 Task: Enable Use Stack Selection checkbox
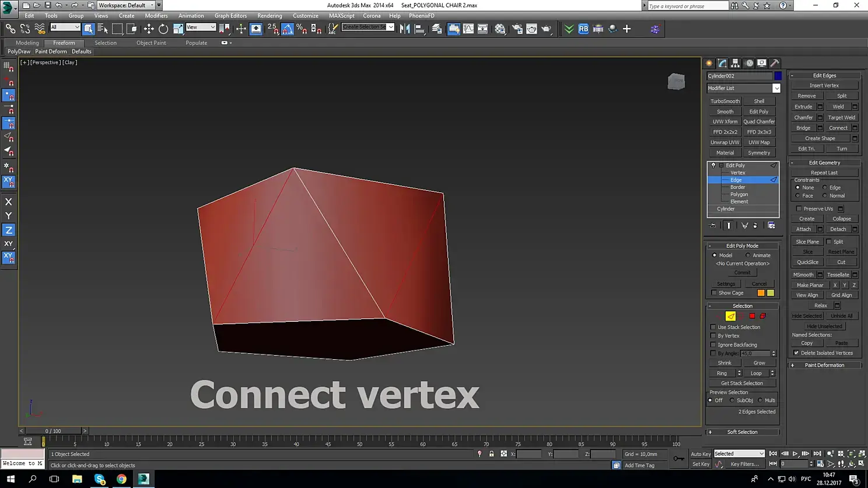pos(713,327)
